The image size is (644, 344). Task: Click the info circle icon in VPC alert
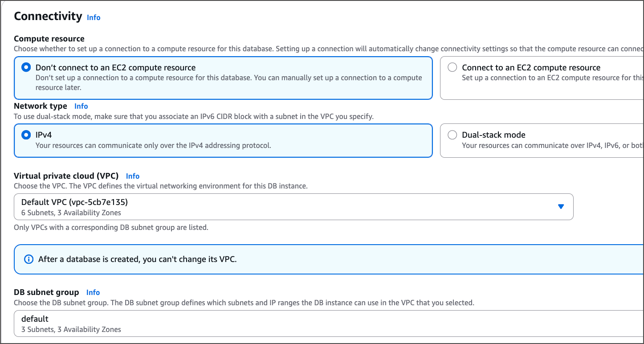(x=29, y=259)
